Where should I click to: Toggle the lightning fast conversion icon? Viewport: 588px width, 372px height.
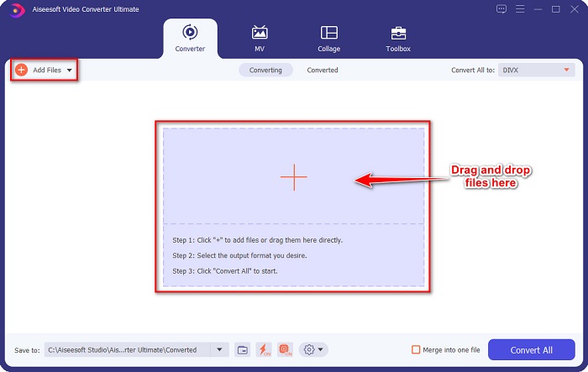click(x=264, y=350)
